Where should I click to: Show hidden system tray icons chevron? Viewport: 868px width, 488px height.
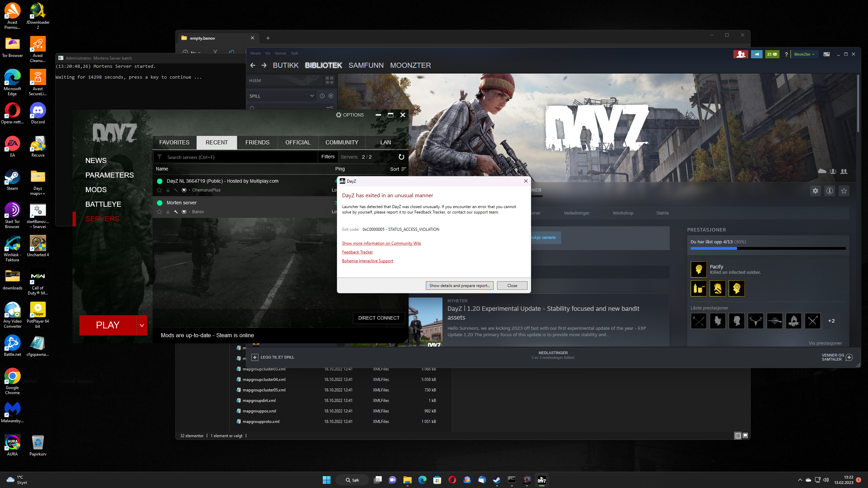(800, 480)
